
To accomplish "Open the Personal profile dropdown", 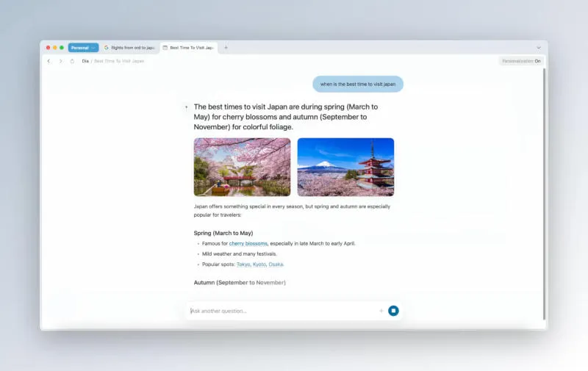I will tap(84, 48).
